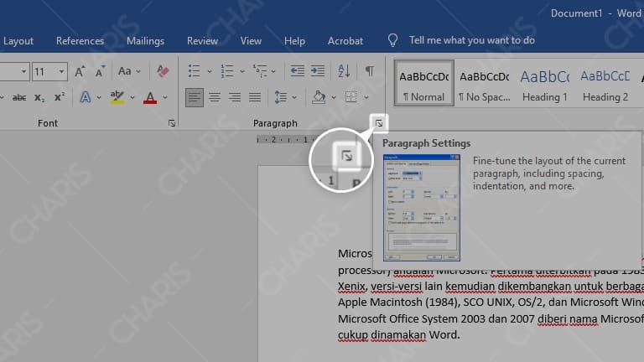Open the Multilevel List dropdown arrow

[273, 71]
